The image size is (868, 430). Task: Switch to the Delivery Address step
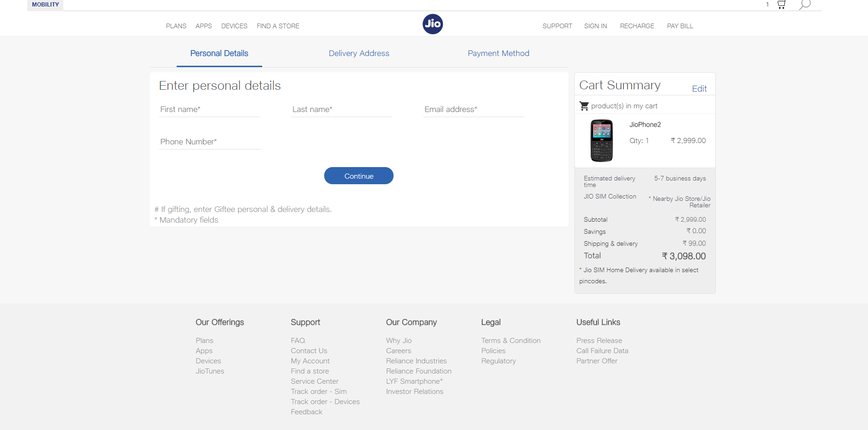[x=359, y=53]
